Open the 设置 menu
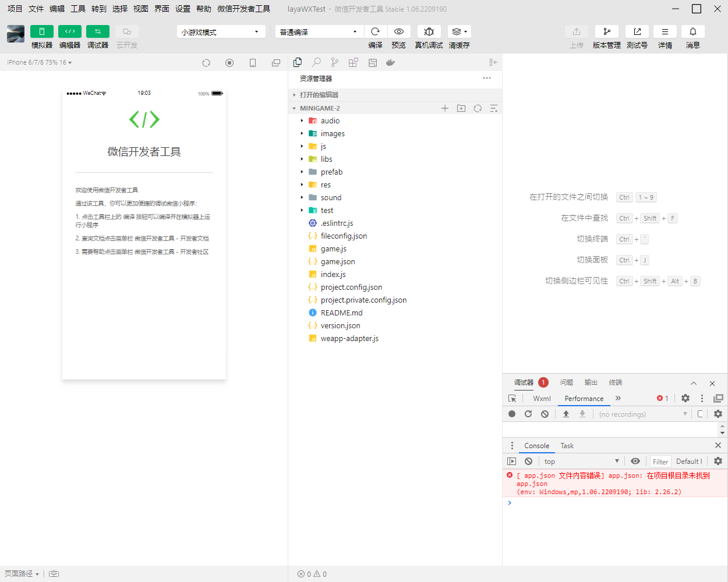The height and width of the screenshot is (582, 728). pos(183,9)
